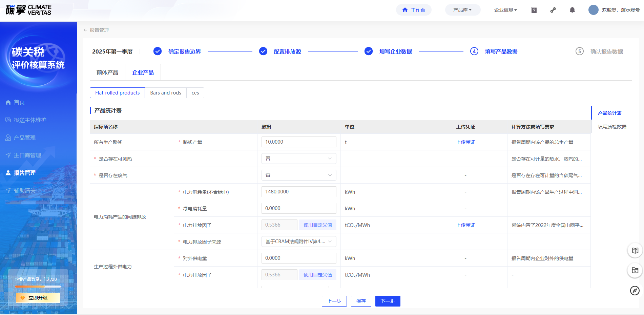Viewport: 644px width, 315px height.
Task: Open the 是否存在废气 dropdown
Action: coord(298,175)
